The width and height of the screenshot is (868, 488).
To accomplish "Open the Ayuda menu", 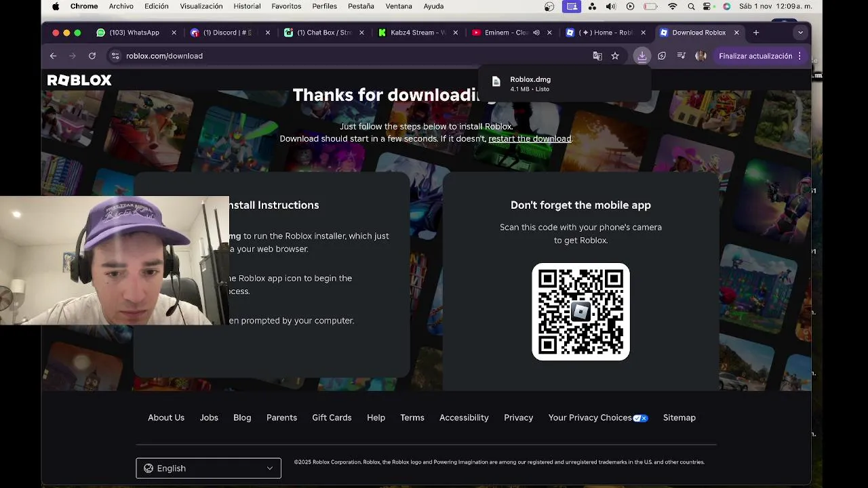I will 434,6.
